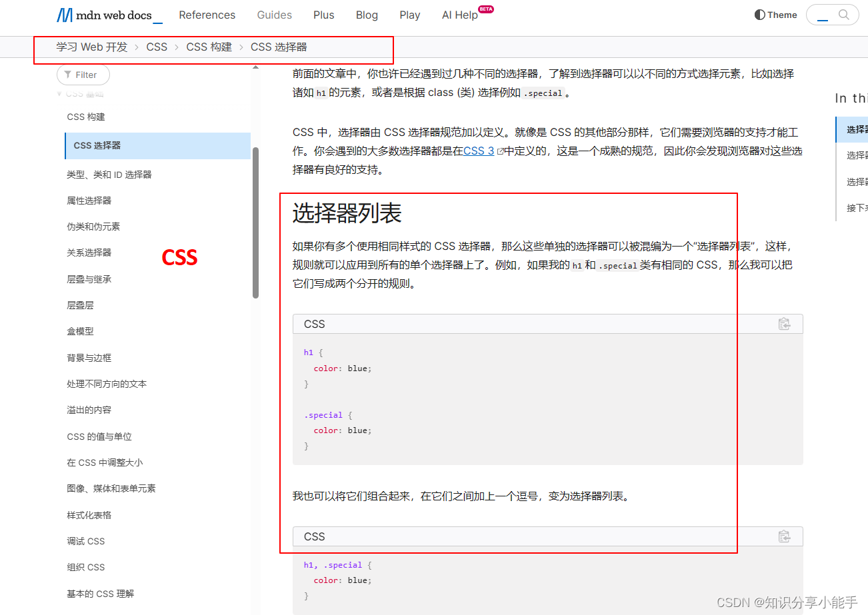868x615 pixels.
Task: Click the sidebar Filter field
Action: pos(83,75)
